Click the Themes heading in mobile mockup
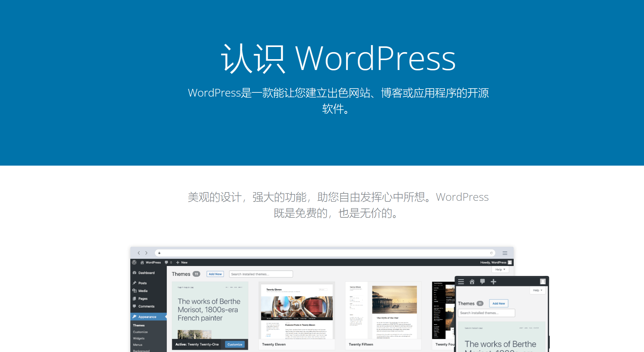 tap(466, 303)
